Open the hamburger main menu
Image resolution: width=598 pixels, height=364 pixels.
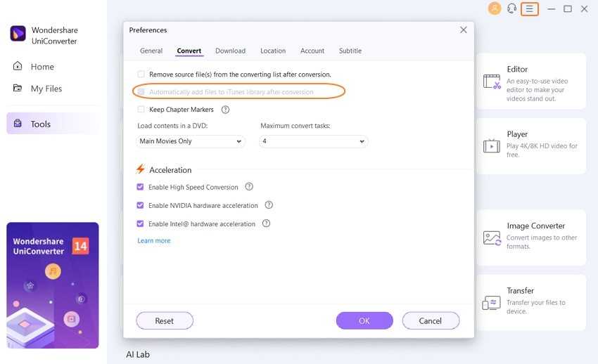tap(530, 9)
